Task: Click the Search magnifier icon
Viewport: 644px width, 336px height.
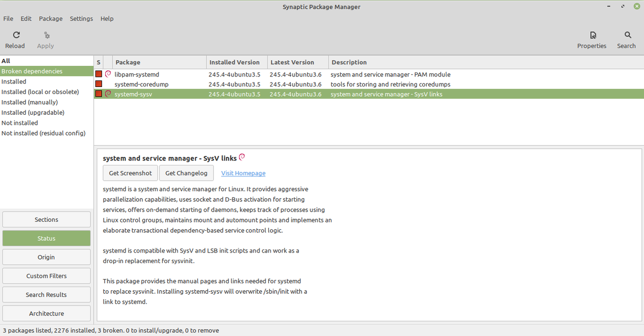Action: [628, 35]
